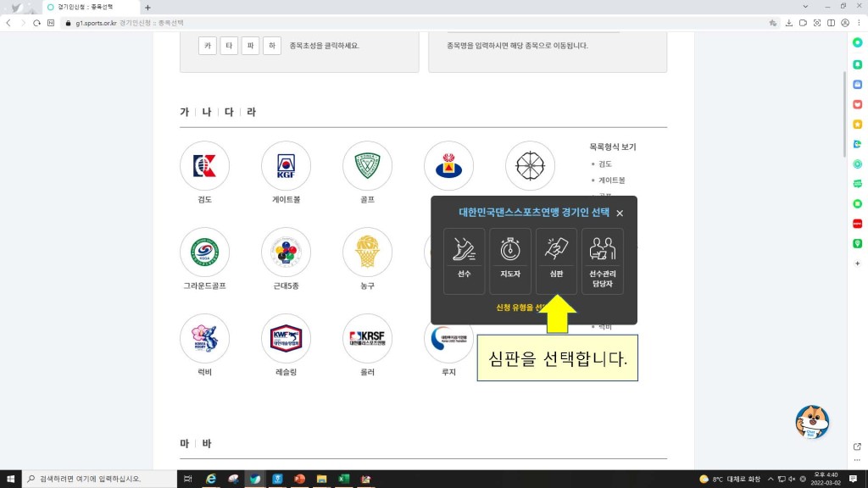Pick the 선수관리 담당자 option
This screenshot has height=488, width=868.
click(603, 261)
